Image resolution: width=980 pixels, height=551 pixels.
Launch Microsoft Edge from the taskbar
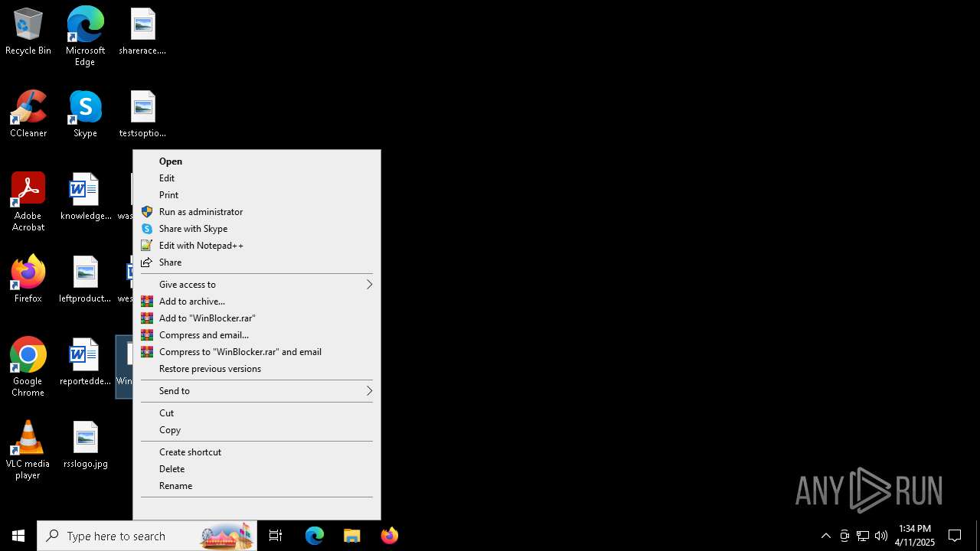point(315,536)
